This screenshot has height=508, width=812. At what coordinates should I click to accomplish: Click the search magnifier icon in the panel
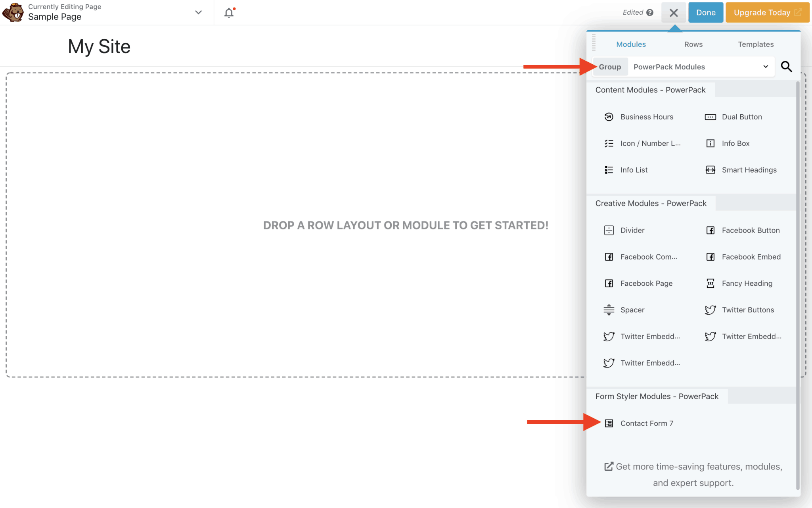[786, 67]
